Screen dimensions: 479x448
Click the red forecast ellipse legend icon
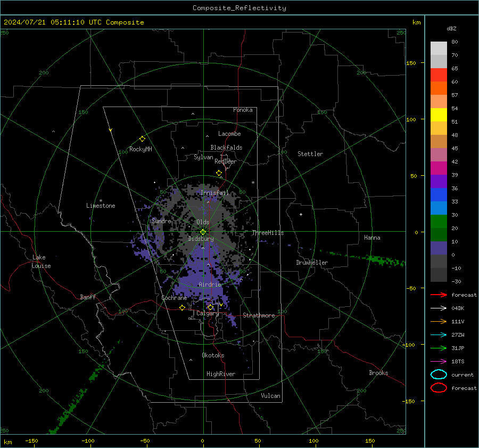[x=439, y=388]
